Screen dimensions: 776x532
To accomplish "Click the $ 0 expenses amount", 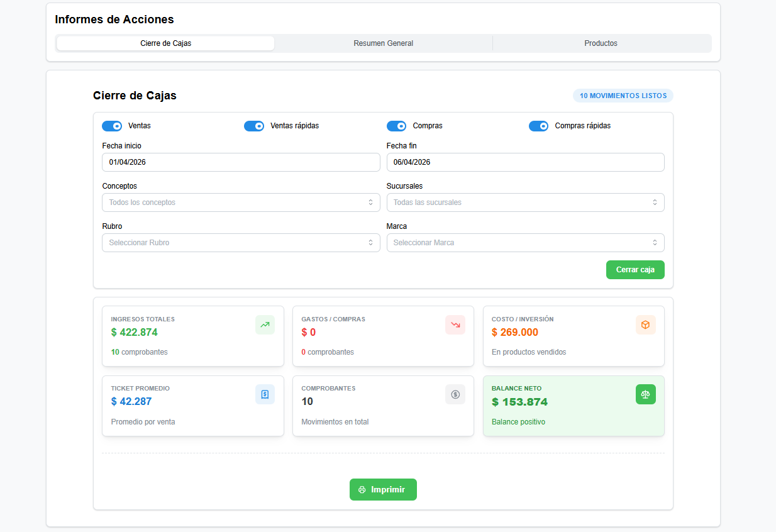I will (x=308, y=332).
